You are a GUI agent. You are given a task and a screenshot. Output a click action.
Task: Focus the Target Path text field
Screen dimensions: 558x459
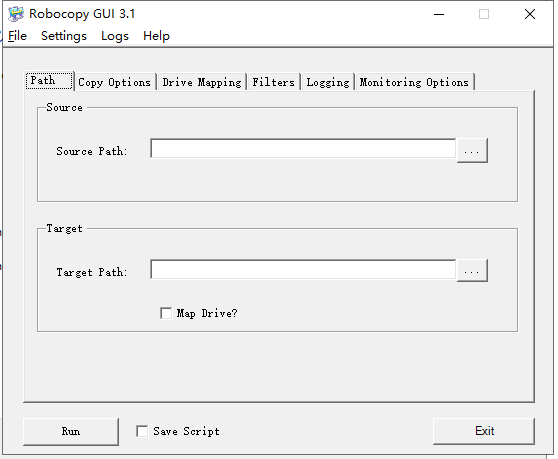303,270
